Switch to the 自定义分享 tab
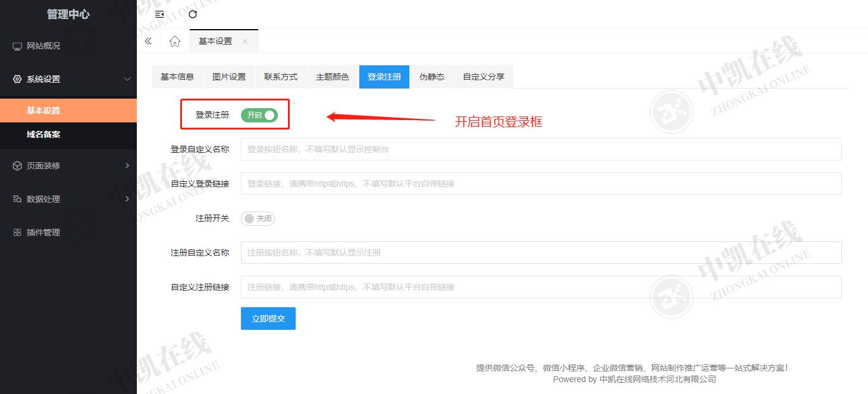The height and width of the screenshot is (394, 868). tap(484, 77)
